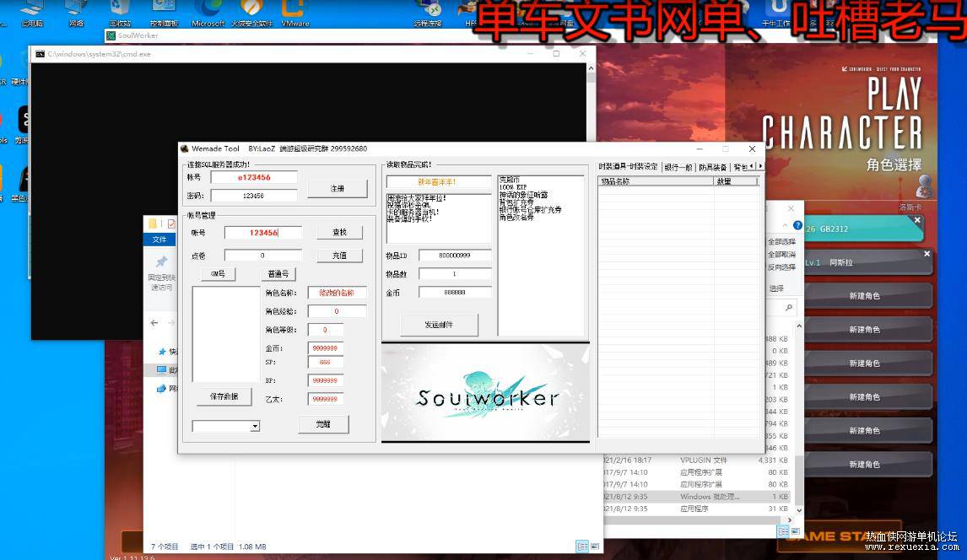
Task: Click the 保存数据 save button
Action: 224,396
